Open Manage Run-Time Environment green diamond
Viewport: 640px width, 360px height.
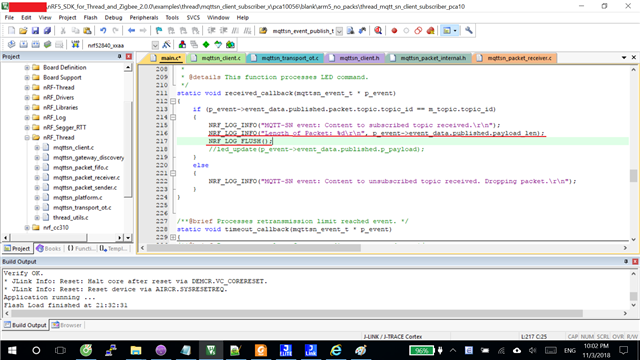coord(206,44)
